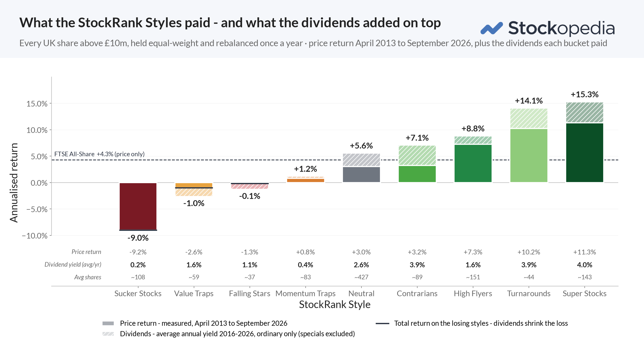Screen dimensions: 644x362
Task: Click the '+5.6%' Neutral total label
Action: [361, 146]
